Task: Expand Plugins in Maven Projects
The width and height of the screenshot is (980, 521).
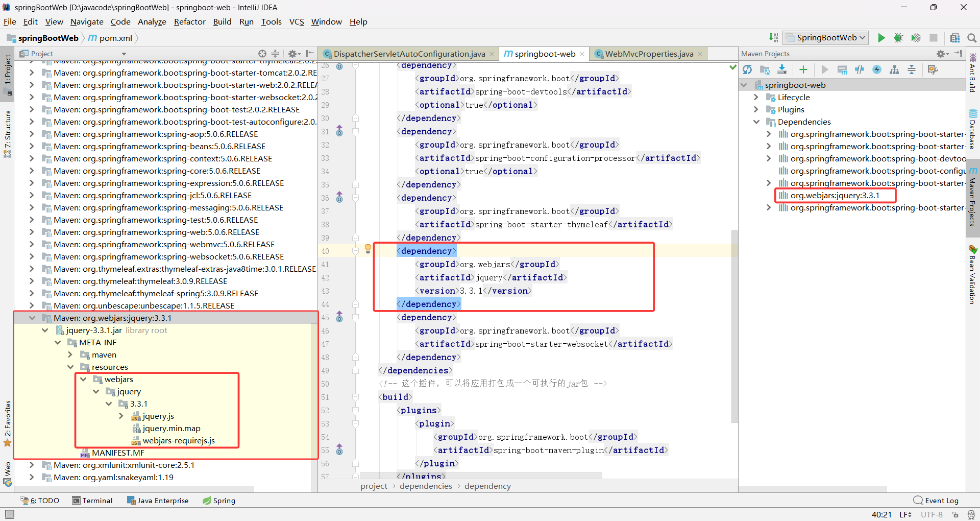Action: (756, 109)
